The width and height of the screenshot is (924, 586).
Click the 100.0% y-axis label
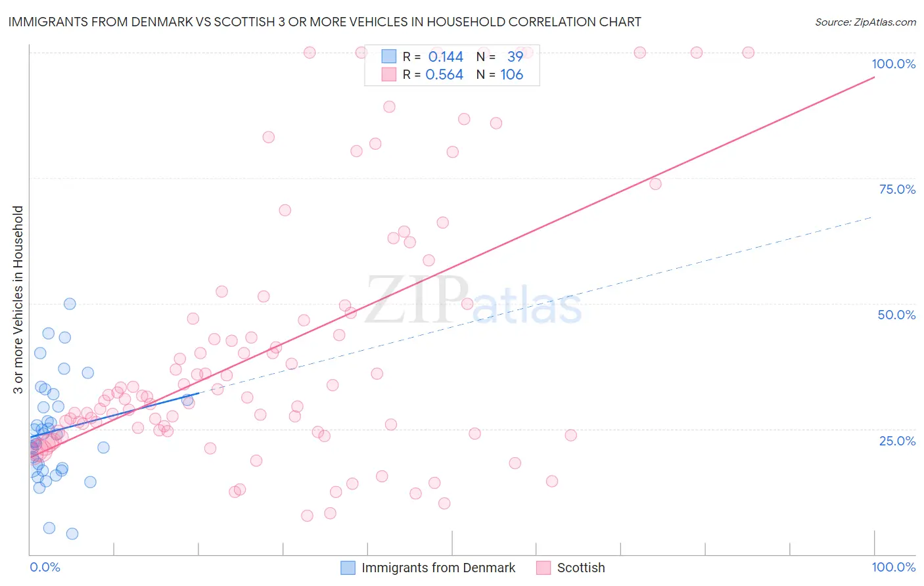pyautogui.click(x=893, y=64)
